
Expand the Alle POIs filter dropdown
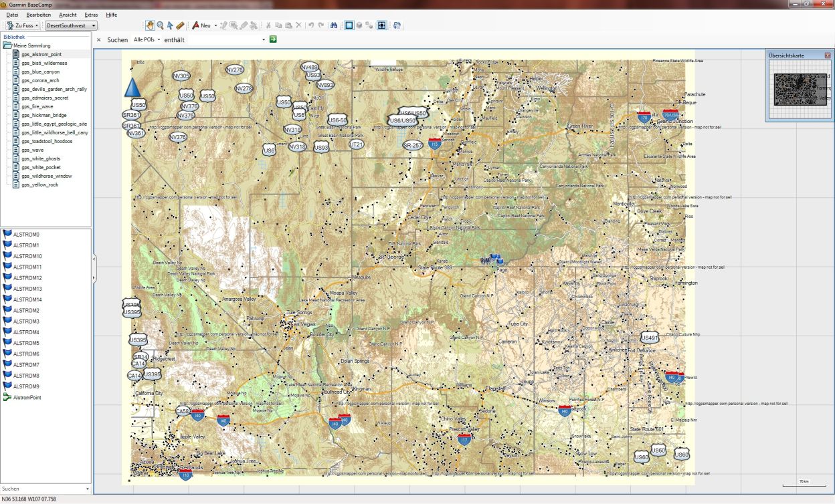click(147, 39)
